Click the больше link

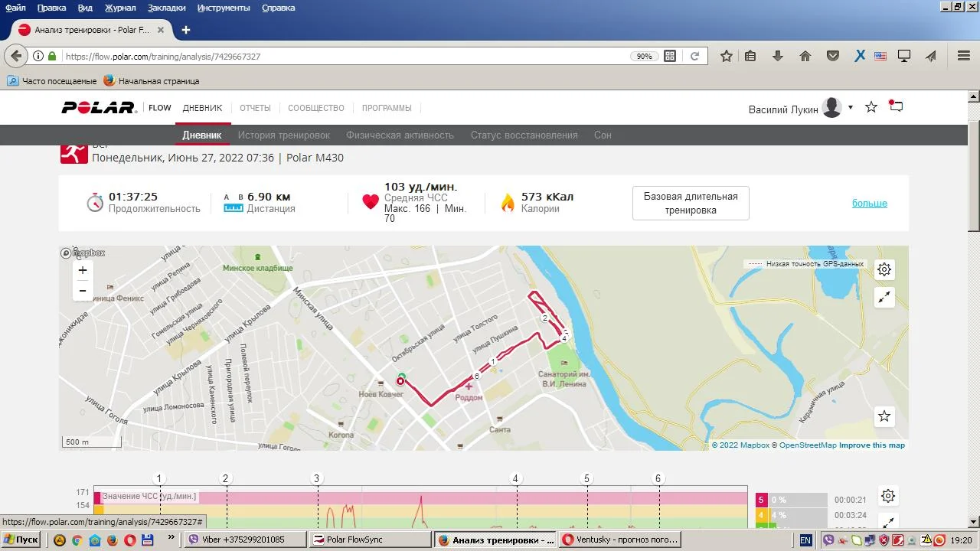pyautogui.click(x=870, y=203)
